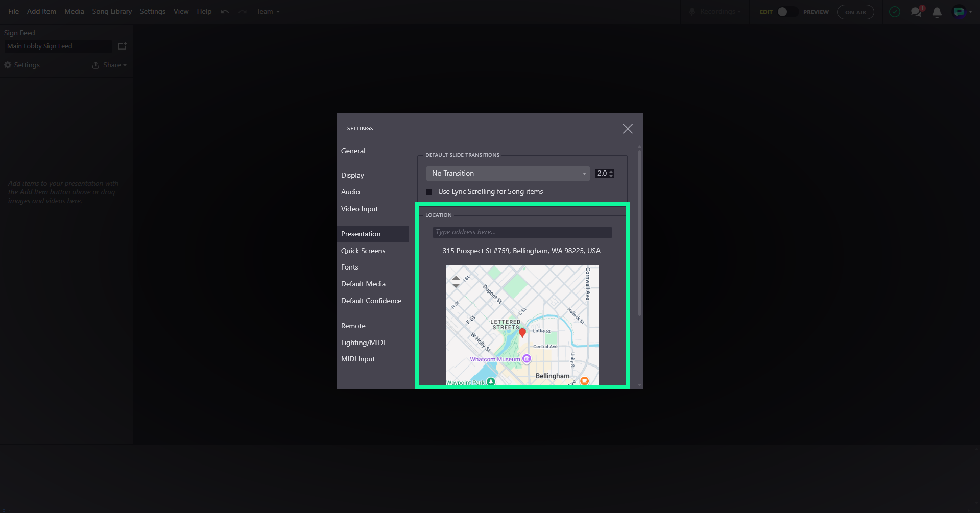The height and width of the screenshot is (513, 980).
Task: Click the redo arrow icon
Action: pos(243,12)
